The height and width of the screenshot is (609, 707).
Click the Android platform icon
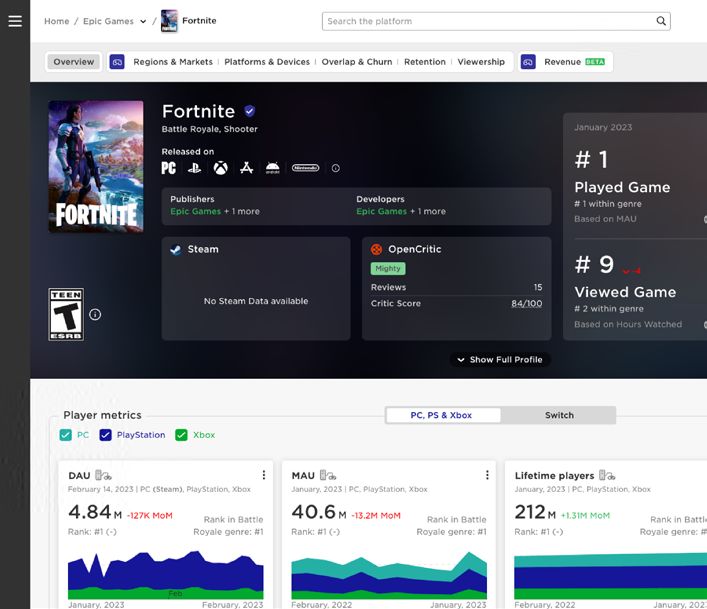pos(272,168)
